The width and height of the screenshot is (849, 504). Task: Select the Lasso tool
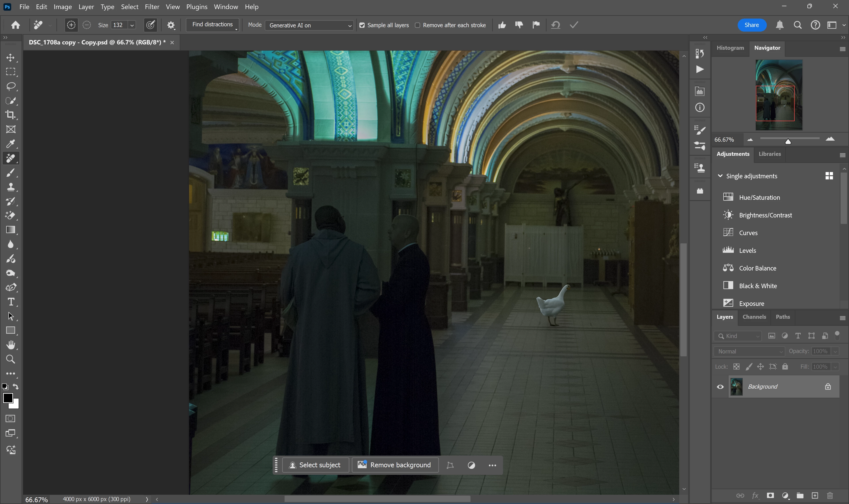click(11, 86)
